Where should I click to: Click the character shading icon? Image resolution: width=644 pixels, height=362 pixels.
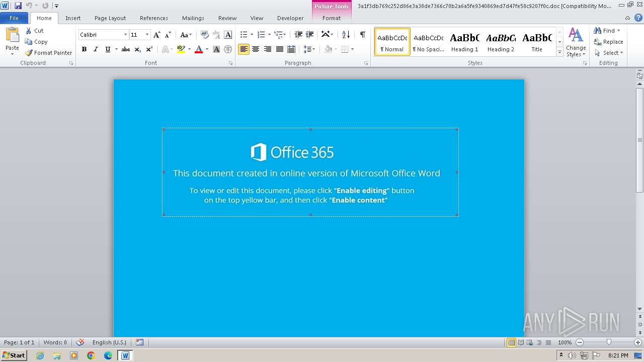[216, 49]
